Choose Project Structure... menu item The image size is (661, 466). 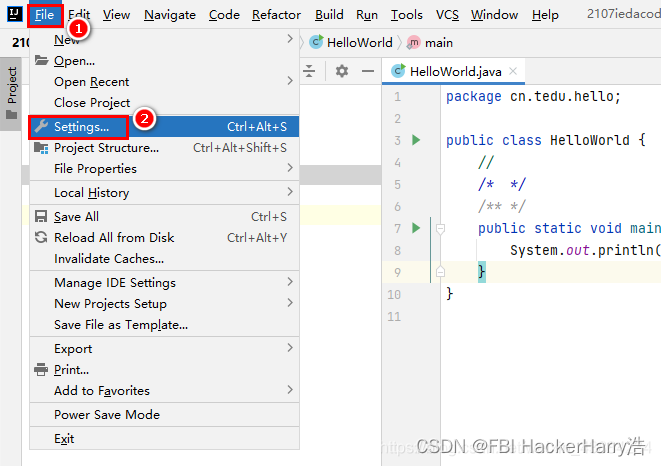(164, 148)
